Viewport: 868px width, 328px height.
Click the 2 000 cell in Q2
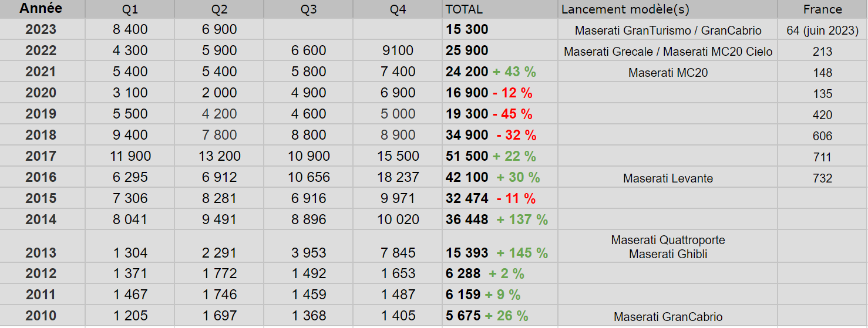[x=219, y=93]
